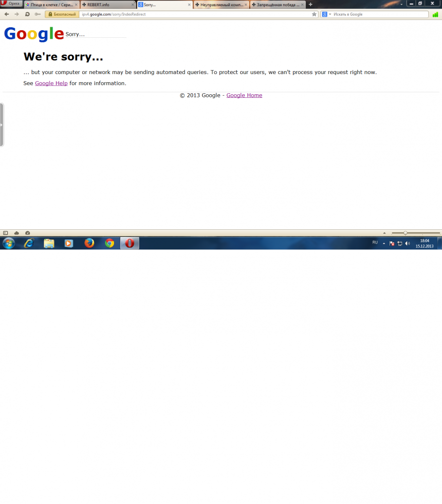Image resolution: width=442 pixels, height=504 pixels.
Task: Open the search engine selector dropdown
Action: [326, 14]
